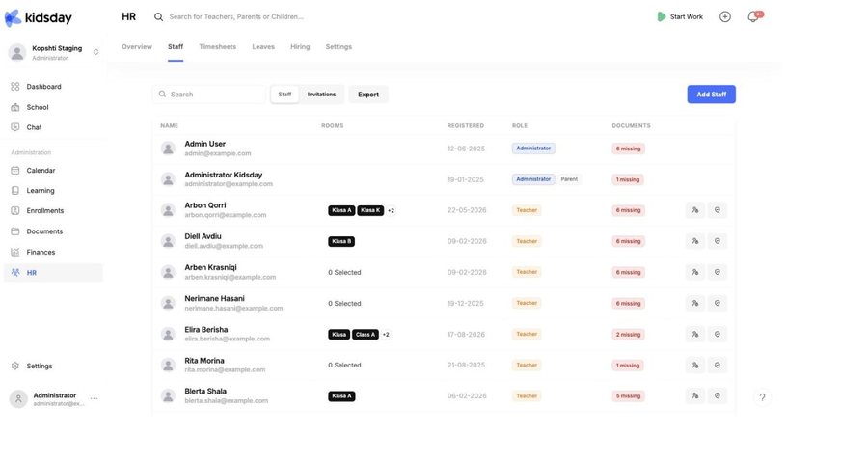Expand +2 rooms for Arbon Qorri
868x462 pixels.
391,211
